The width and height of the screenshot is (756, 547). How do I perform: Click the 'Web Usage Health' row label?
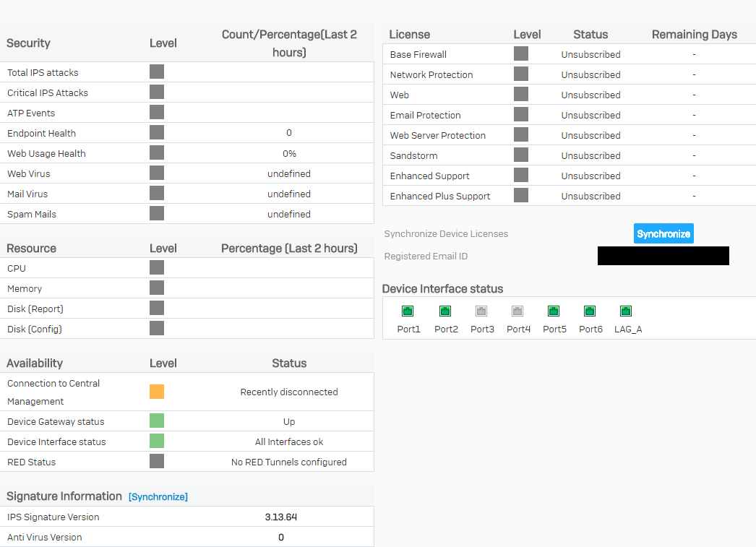[46, 154]
